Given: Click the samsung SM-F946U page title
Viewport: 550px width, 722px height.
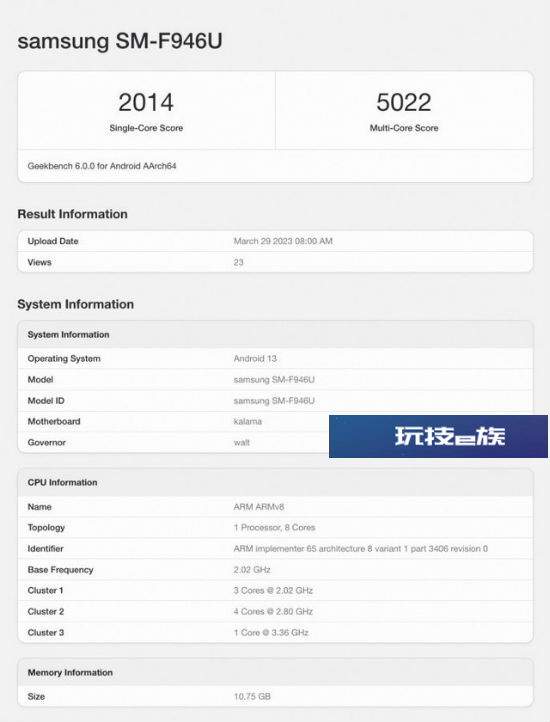Looking at the screenshot, I should coord(120,41).
